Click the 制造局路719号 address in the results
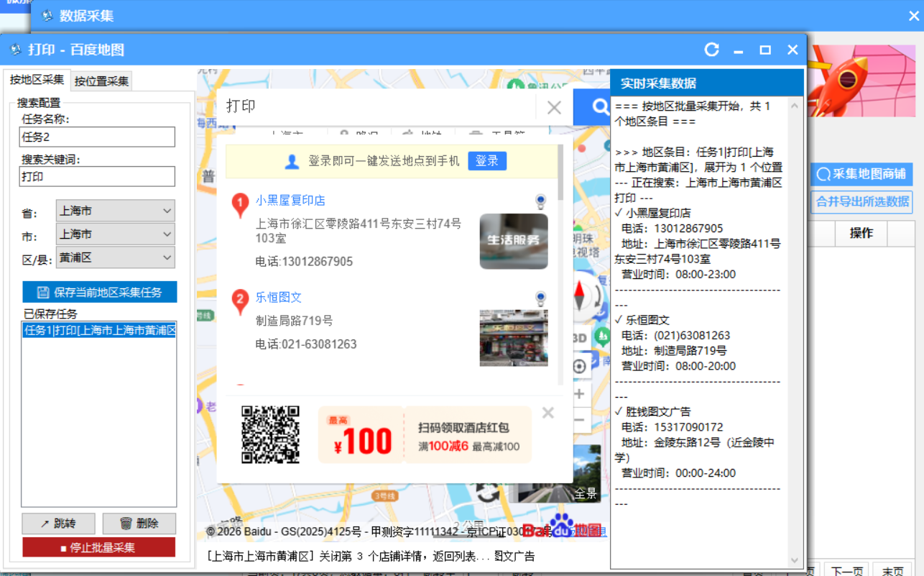Viewport: 924px width, 576px height. click(294, 321)
